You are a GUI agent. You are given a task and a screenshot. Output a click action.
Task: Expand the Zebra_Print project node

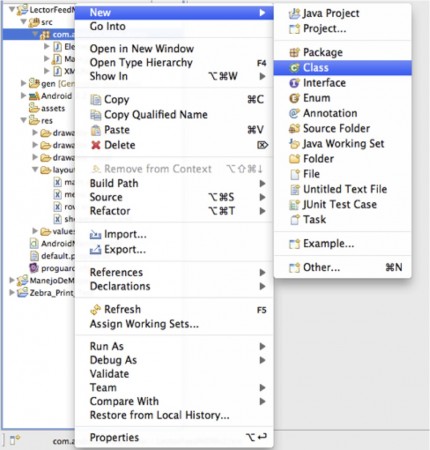(x=12, y=293)
